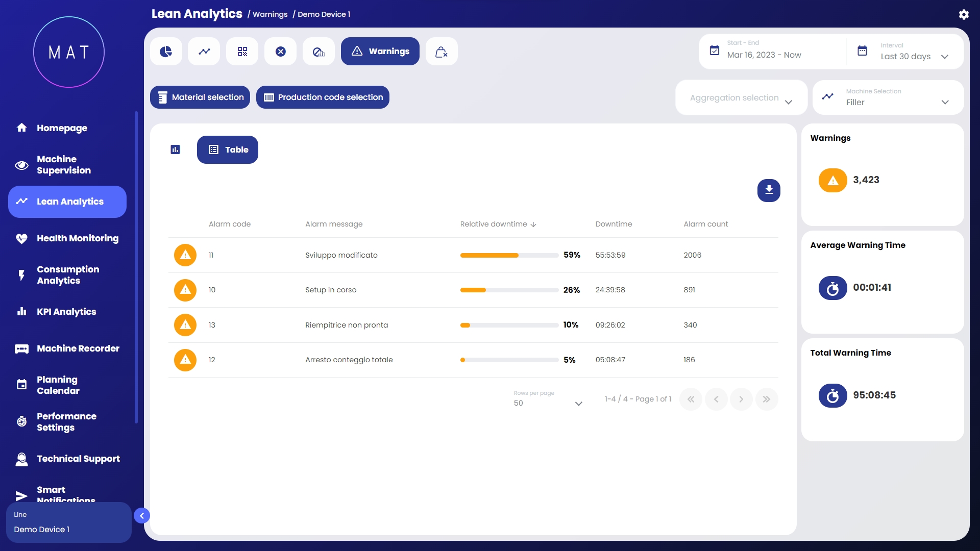Click the Material selection button

(200, 97)
